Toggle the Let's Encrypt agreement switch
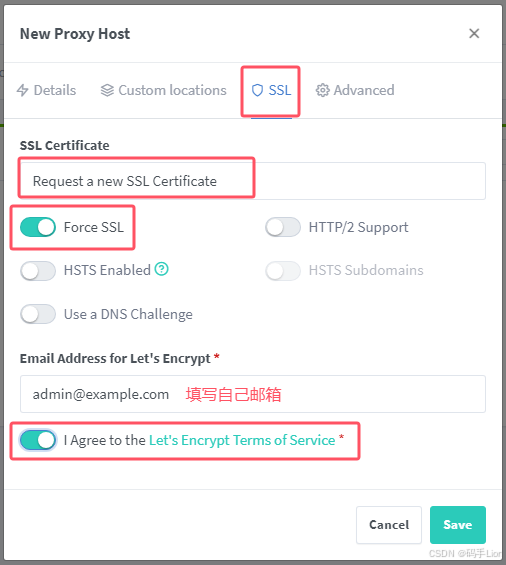This screenshot has width=506, height=565. 38,440
